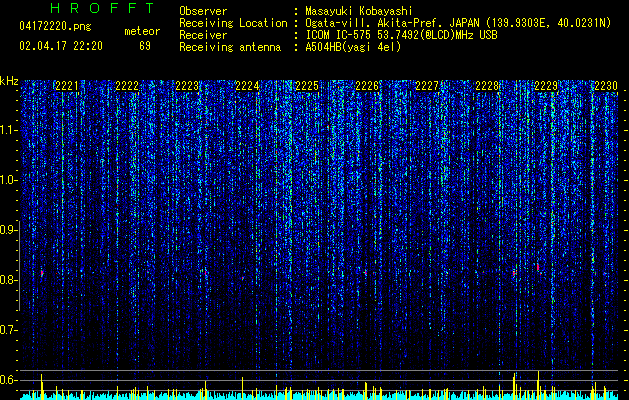Click the 2221 time marker
629x400 pixels.
67,86
